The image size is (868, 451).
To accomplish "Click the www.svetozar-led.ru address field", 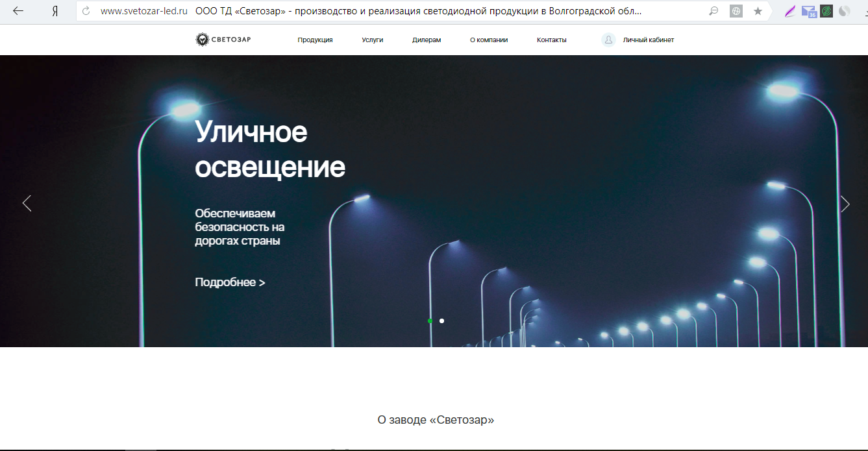I will coord(144,11).
